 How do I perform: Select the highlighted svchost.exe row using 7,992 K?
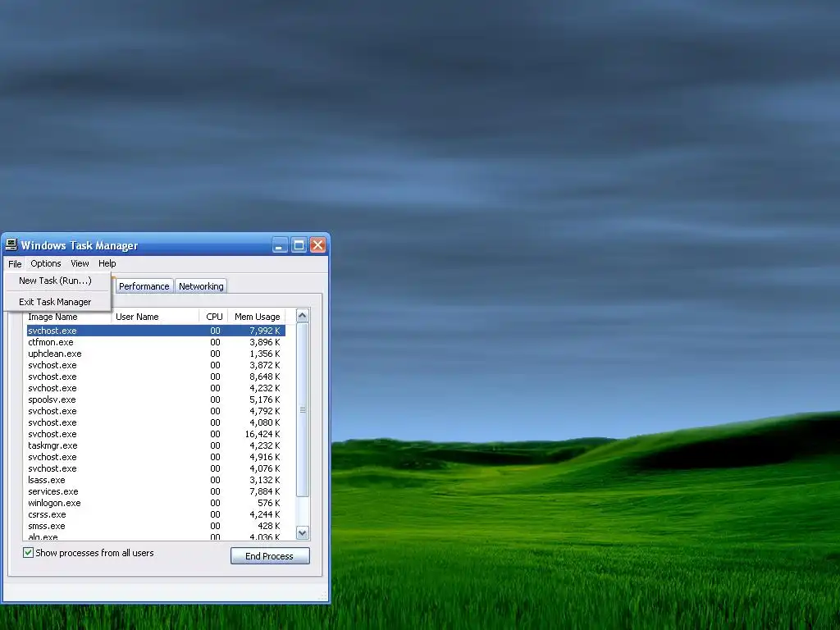tap(156, 331)
